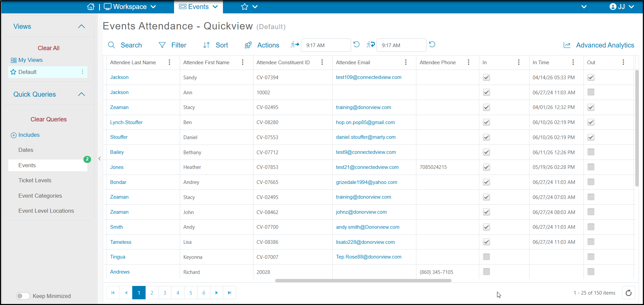
Task: Expand the Includes option
Action: 25,135
